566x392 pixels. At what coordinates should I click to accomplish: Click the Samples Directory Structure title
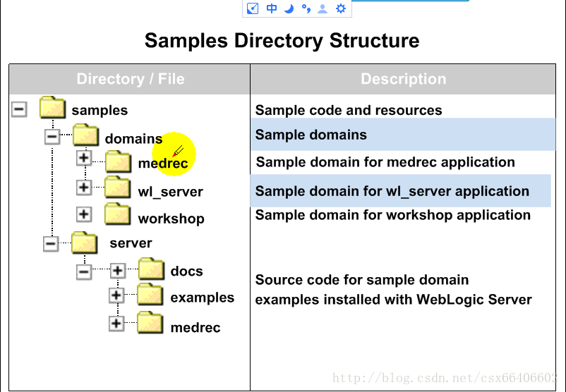click(282, 40)
